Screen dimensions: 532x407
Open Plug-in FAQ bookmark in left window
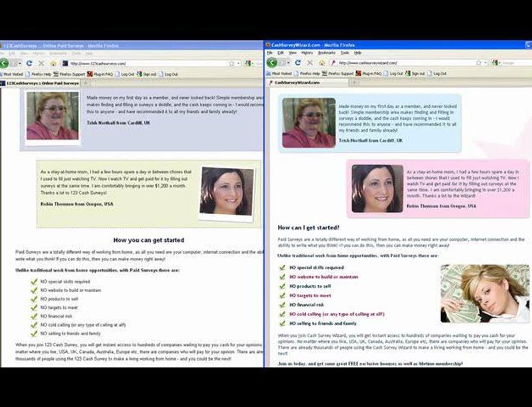pos(100,74)
